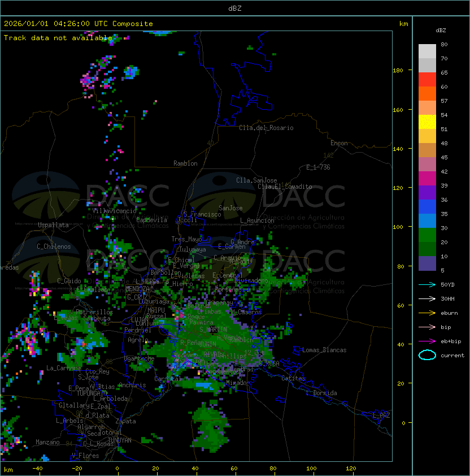The image size is (470, 476).
Task: Click the cyan current ellipse icon
Action: point(427,355)
